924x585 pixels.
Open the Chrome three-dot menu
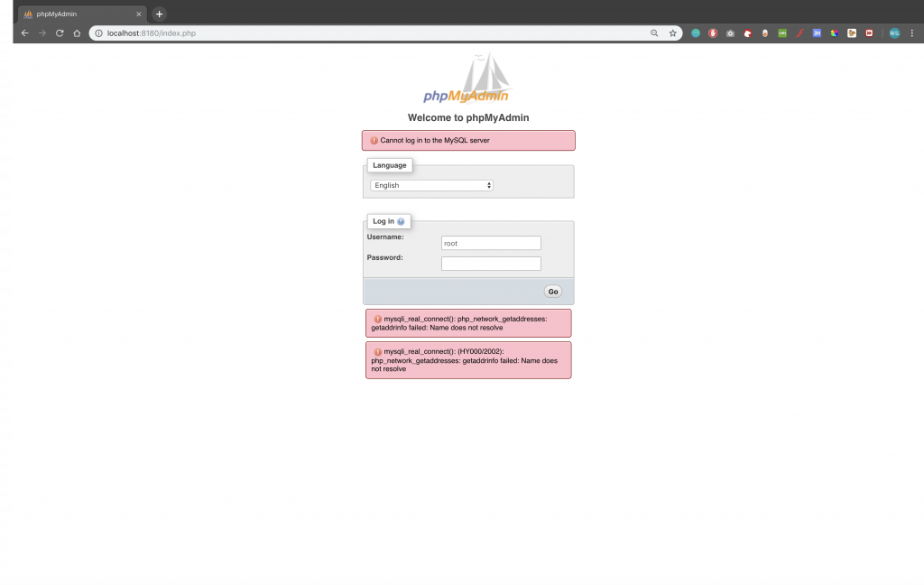pyautogui.click(x=911, y=33)
